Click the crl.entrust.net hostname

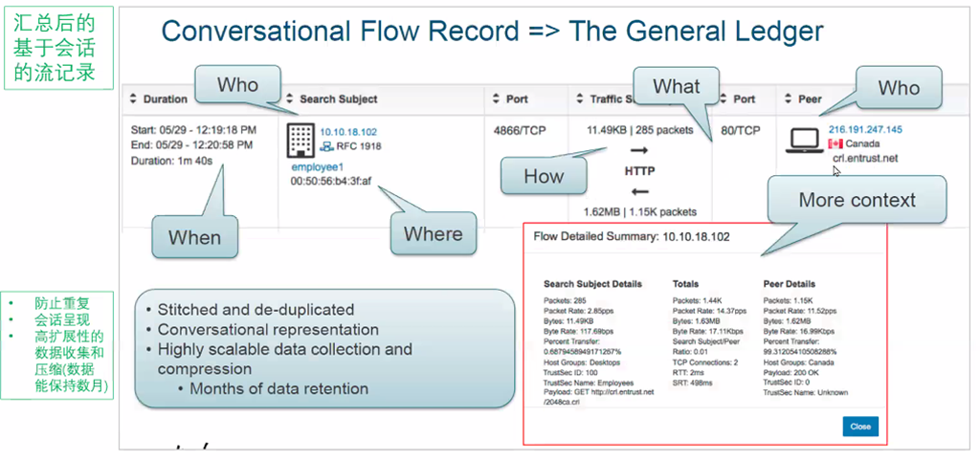[865, 159]
